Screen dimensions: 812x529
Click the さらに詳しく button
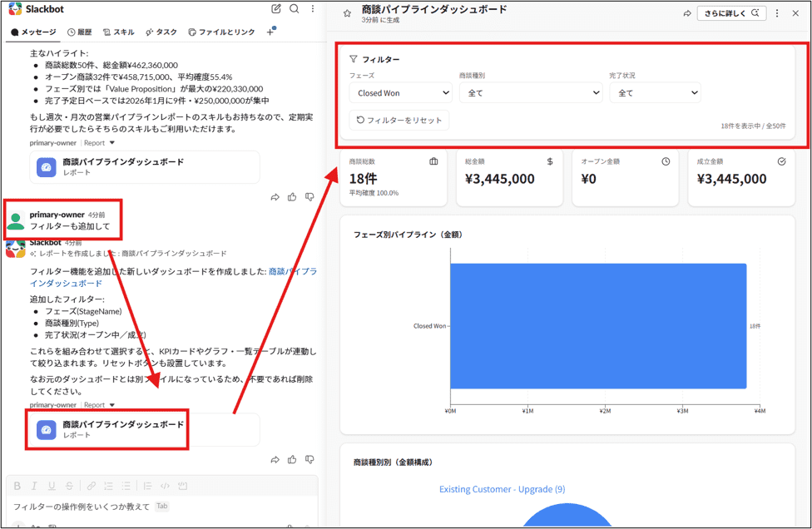click(732, 13)
